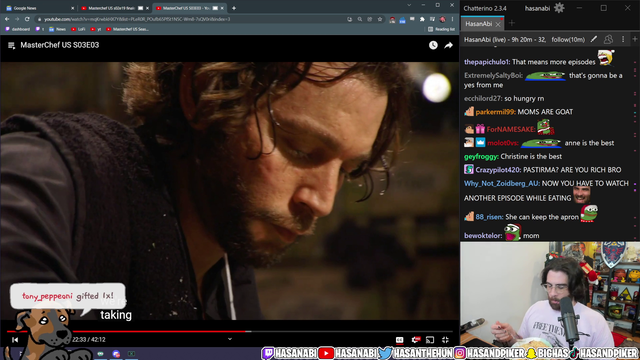
Task: Click the YouTube URL address bar
Action: point(192,19)
